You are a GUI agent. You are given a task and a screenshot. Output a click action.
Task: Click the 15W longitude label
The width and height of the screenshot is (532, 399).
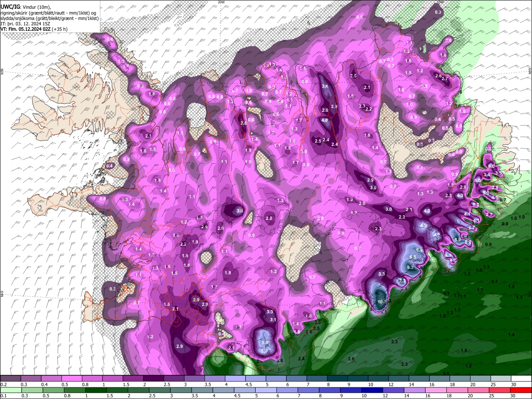click(x=440, y=2)
